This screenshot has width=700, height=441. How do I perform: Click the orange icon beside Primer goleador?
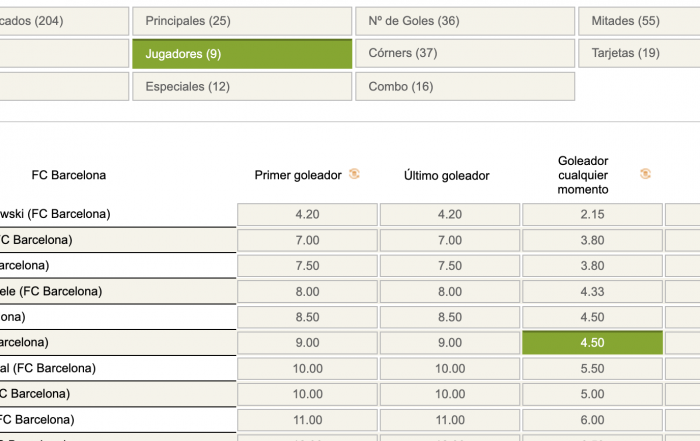(354, 174)
